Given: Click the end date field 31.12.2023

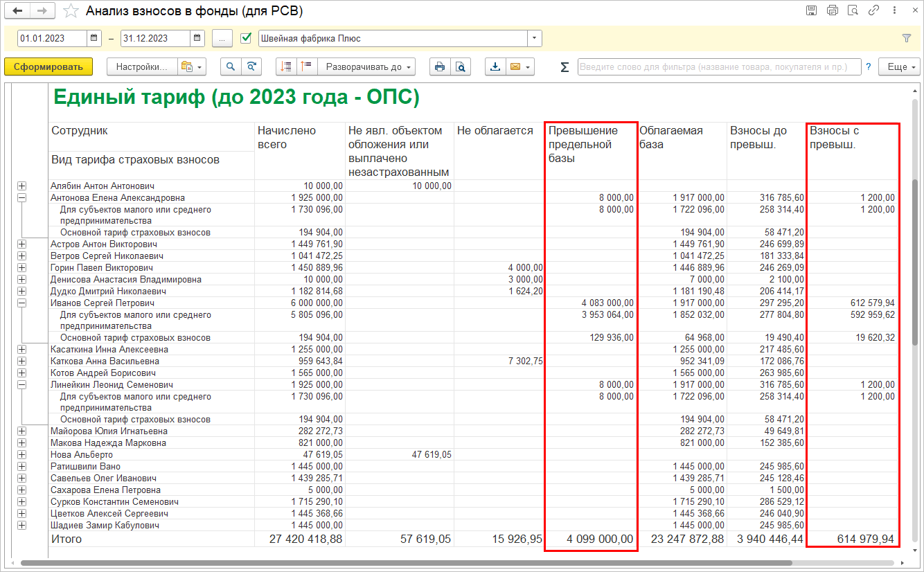Looking at the screenshot, I should [x=155, y=38].
